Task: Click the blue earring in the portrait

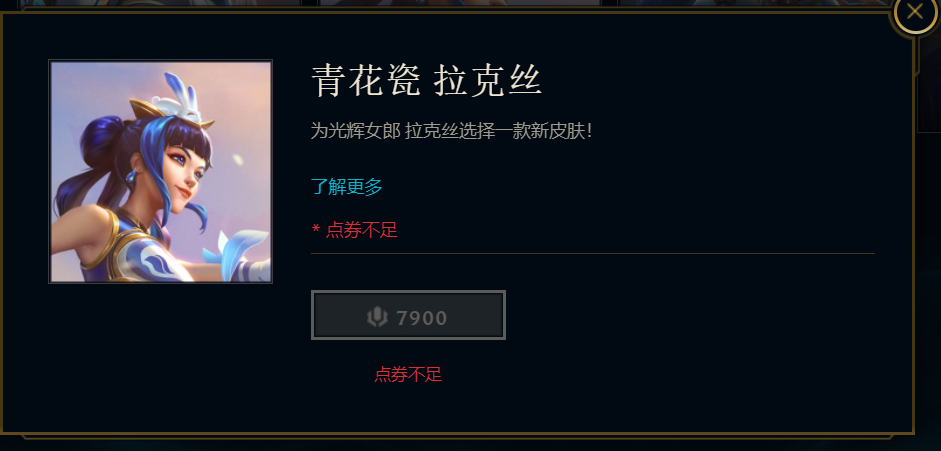Action: [x=131, y=176]
